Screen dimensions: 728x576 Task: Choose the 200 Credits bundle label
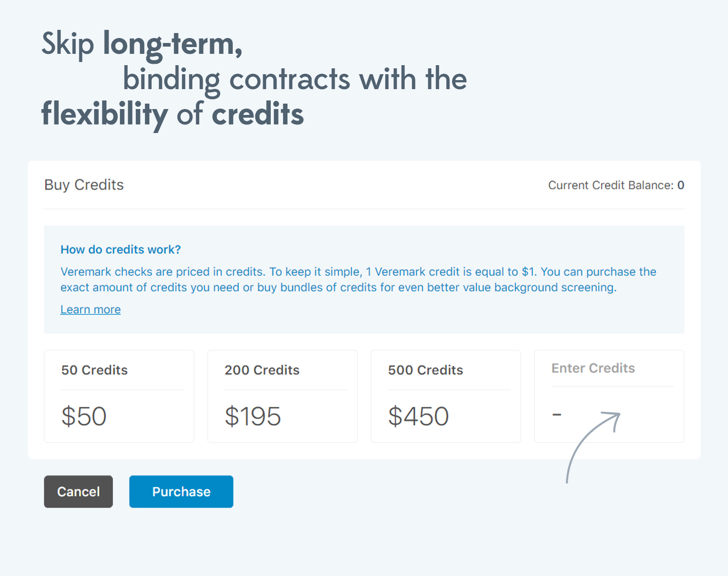[x=262, y=370]
